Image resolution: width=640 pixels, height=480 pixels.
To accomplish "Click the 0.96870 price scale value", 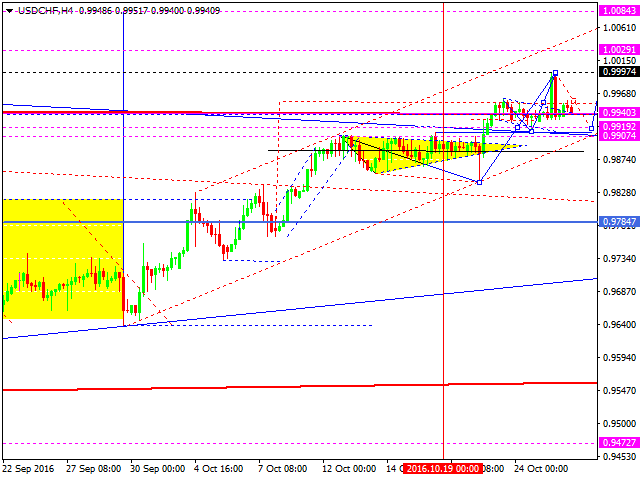I will point(620,292).
